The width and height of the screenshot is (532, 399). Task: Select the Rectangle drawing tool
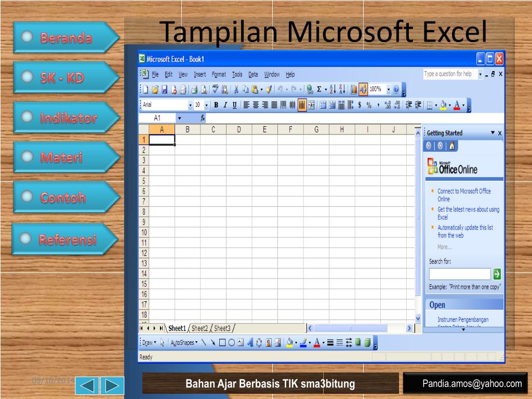(222, 343)
